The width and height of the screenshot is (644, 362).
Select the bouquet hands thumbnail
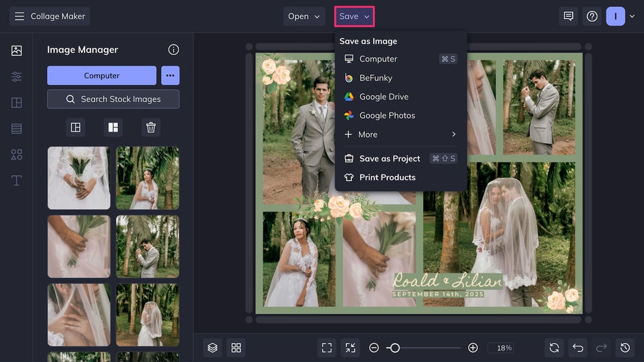click(x=79, y=178)
